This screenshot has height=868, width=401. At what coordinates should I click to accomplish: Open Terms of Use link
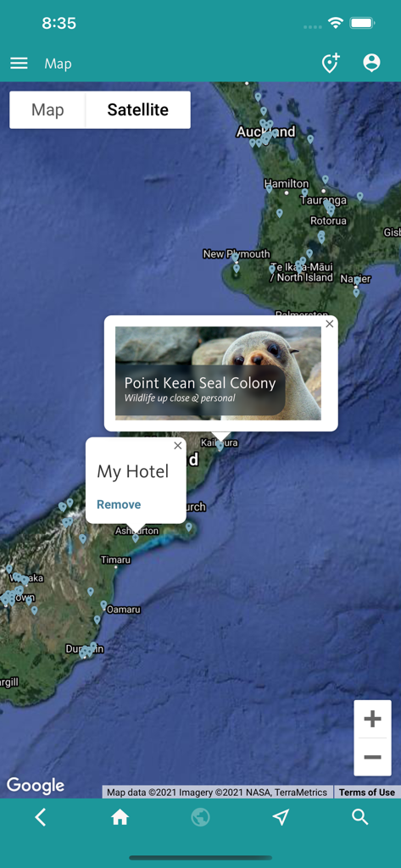366,793
